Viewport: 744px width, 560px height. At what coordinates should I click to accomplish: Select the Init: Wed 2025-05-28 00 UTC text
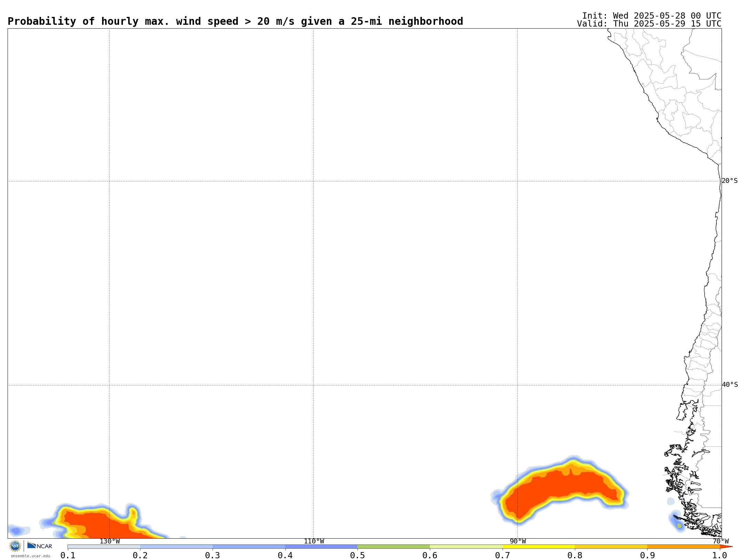651,16
